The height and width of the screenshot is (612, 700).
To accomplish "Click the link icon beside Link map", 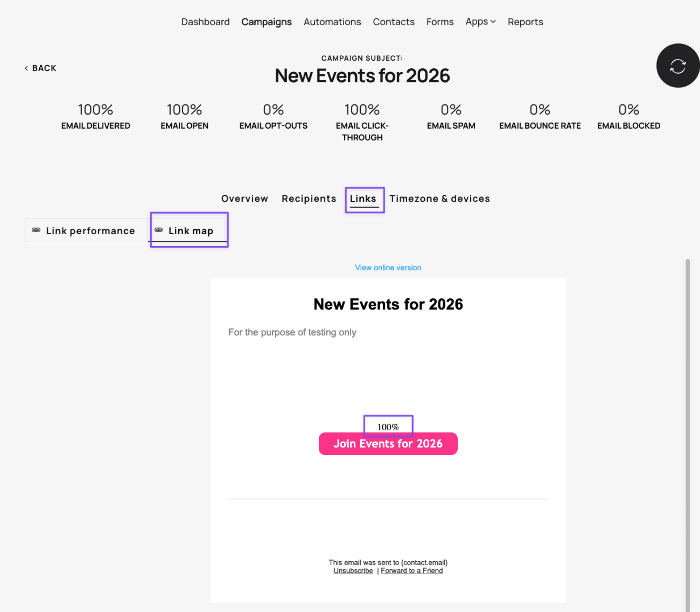I will (x=158, y=230).
